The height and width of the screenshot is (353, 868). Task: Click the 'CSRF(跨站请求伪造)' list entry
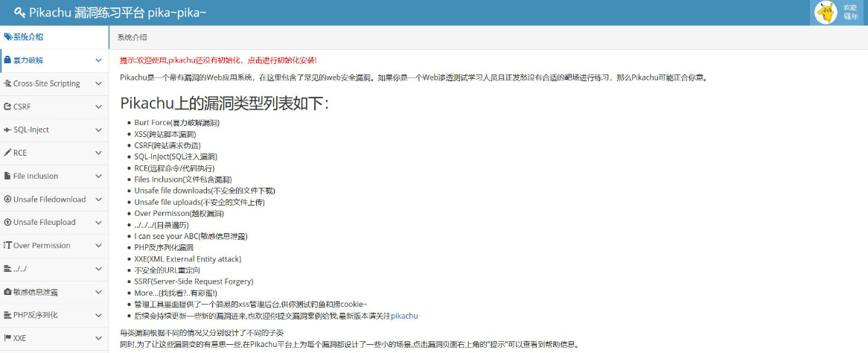coord(168,145)
